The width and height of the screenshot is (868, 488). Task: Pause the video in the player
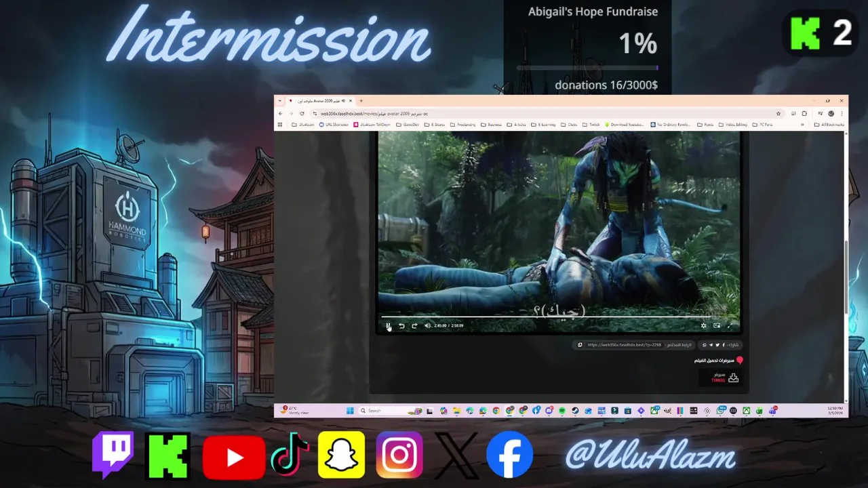click(x=389, y=326)
